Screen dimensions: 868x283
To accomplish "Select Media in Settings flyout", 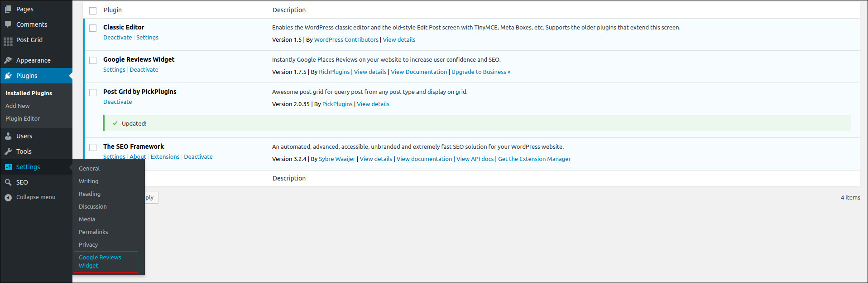I will pos(87,219).
